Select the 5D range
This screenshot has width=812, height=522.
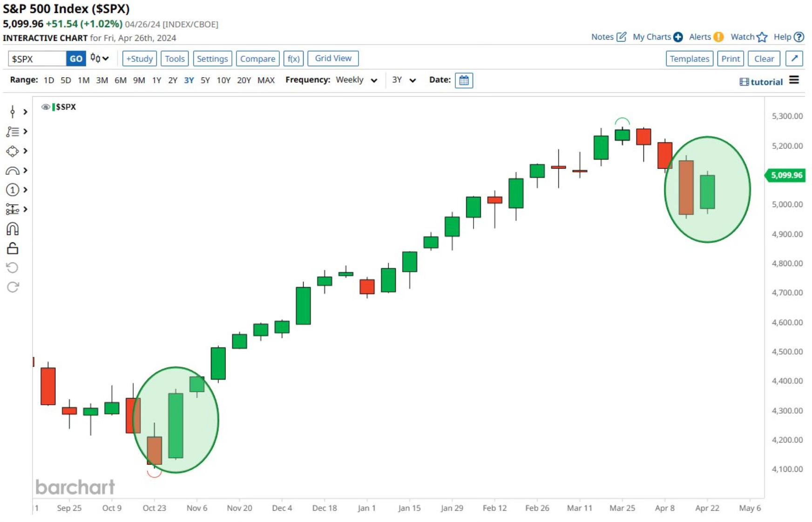pos(66,80)
